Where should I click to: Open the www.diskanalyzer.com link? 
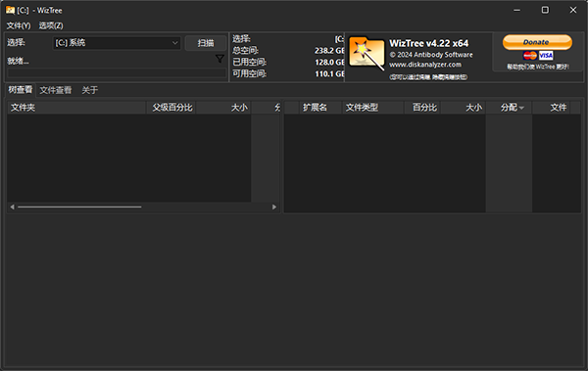tap(425, 65)
